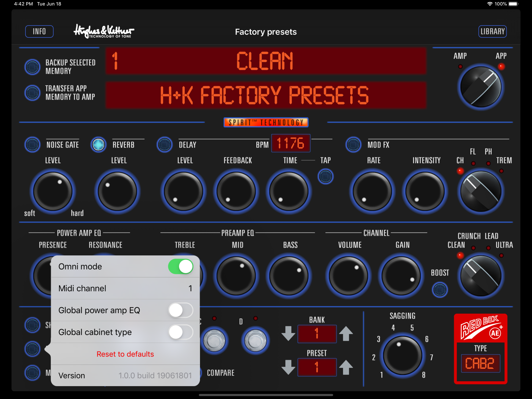The image size is (532, 399).
Task: Click the AMP/APP selector knob
Action: tap(481, 87)
